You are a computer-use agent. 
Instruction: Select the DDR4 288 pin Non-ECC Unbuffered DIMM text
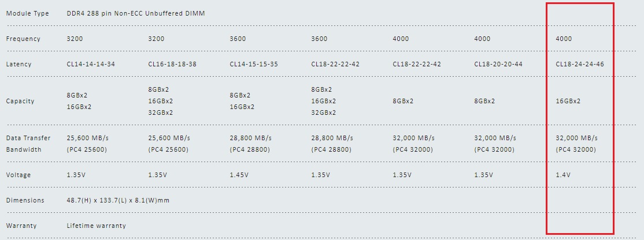tap(135, 13)
